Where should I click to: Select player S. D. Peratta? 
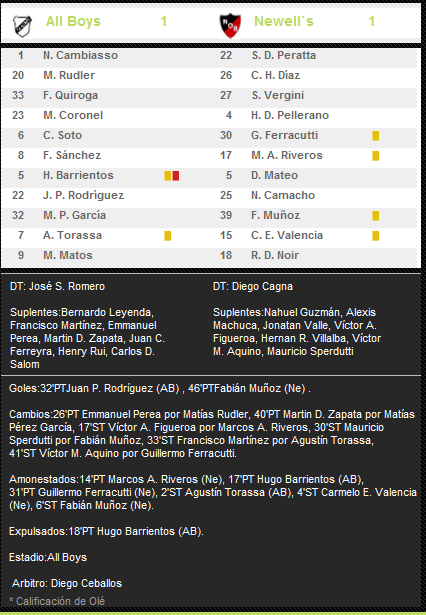[x=284, y=55]
